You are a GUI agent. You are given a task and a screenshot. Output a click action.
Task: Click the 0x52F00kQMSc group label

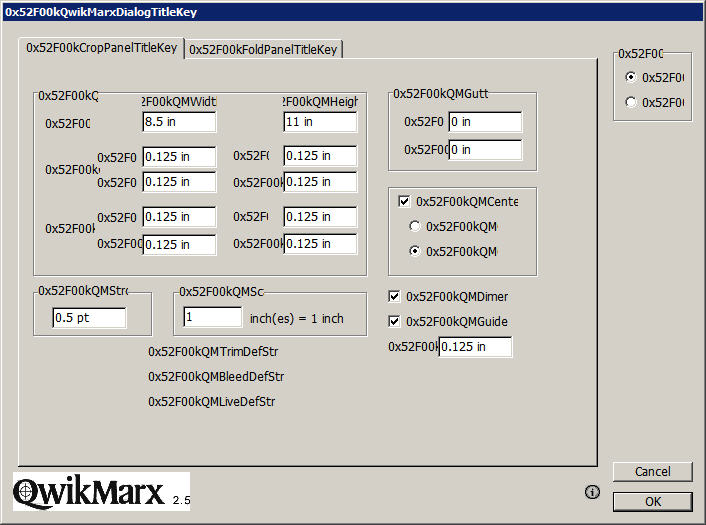(x=221, y=292)
